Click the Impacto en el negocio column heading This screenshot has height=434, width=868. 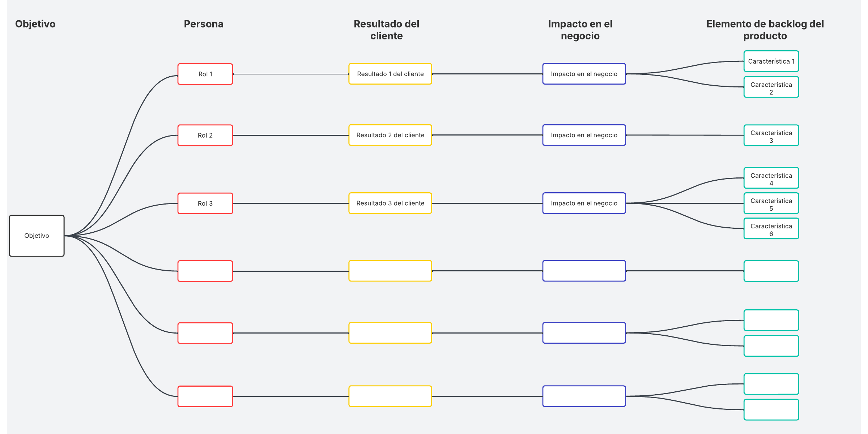click(x=580, y=30)
